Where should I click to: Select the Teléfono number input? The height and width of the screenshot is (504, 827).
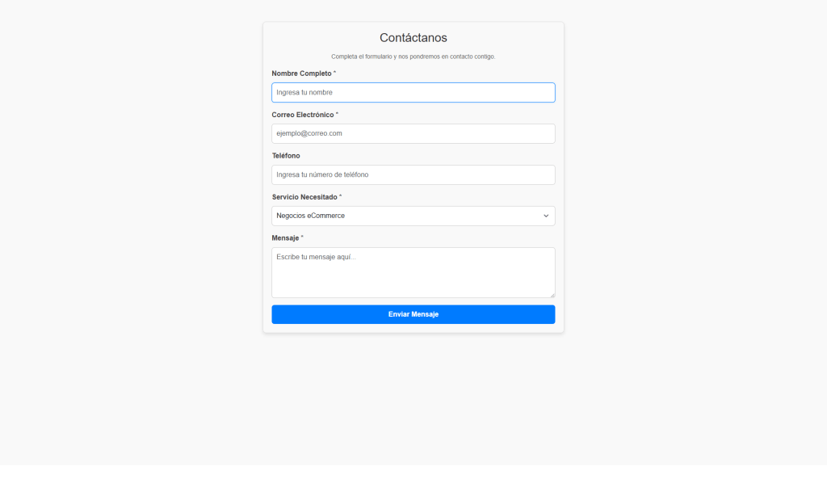(413, 174)
